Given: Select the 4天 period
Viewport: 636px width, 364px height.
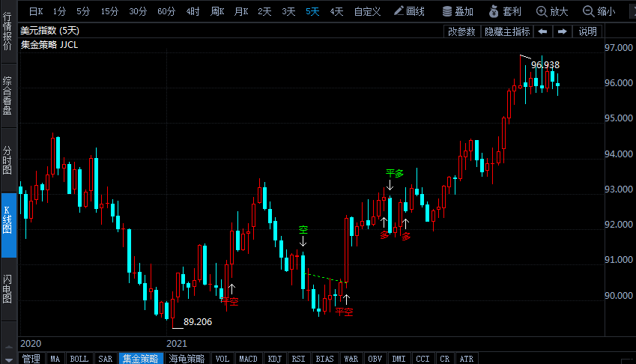Looking at the screenshot, I should (336, 11).
